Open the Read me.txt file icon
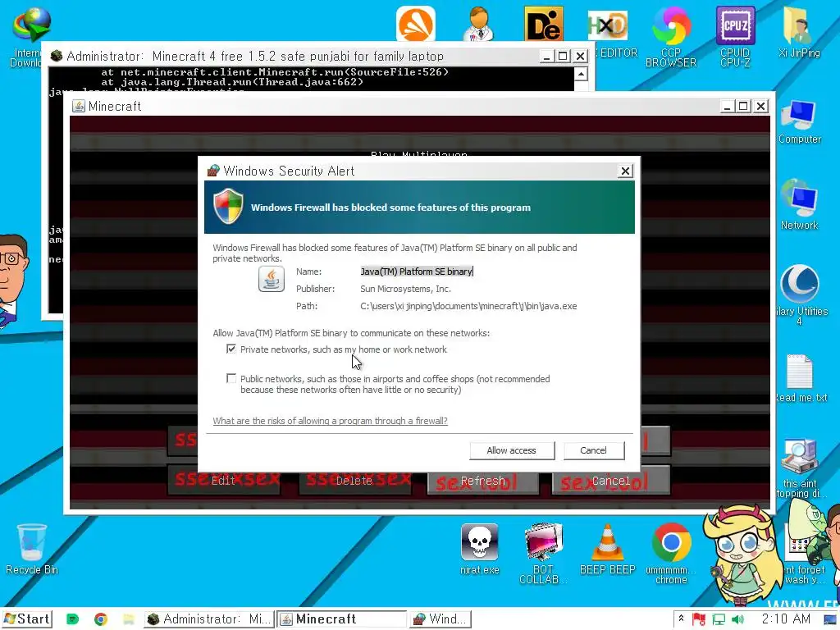Image resolution: width=840 pixels, height=630 pixels. (x=801, y=378)
